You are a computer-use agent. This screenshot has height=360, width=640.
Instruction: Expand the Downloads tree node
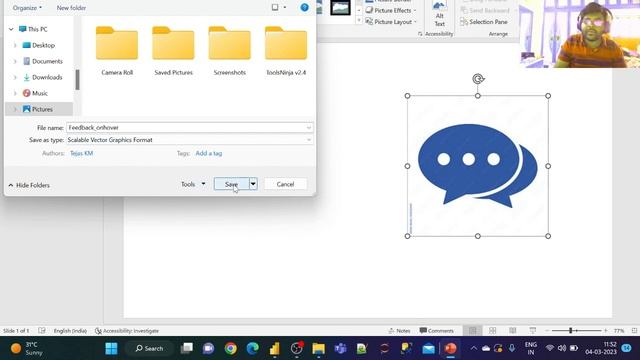15,77
